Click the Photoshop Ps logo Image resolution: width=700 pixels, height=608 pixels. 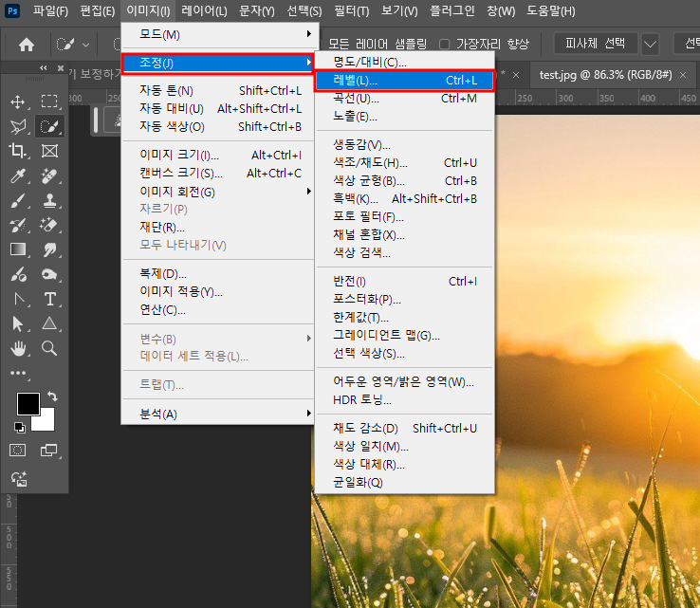(12, 10)
